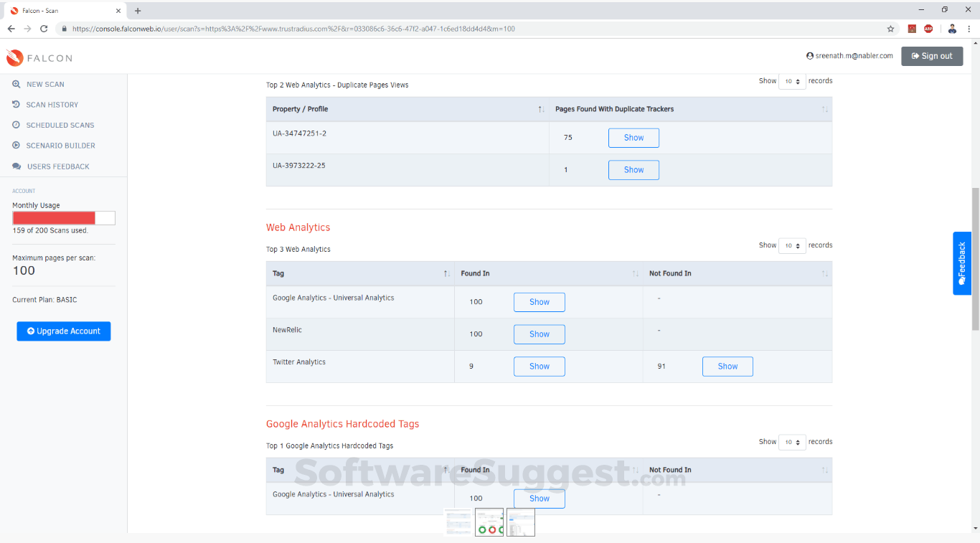Screen dimensions: 980x543
Task: Click the ABP adblocker extension icon
Action: [x=929, y=29]
